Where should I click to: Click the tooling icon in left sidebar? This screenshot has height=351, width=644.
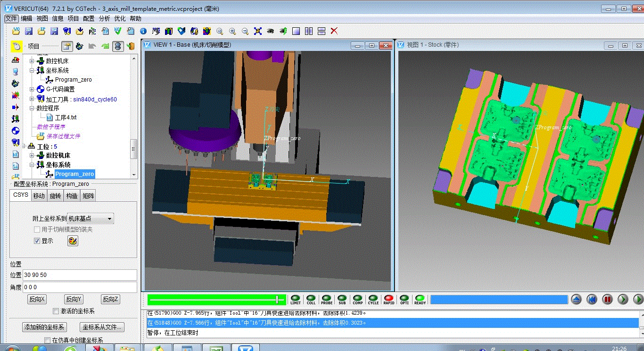click(x=16, y=142)
